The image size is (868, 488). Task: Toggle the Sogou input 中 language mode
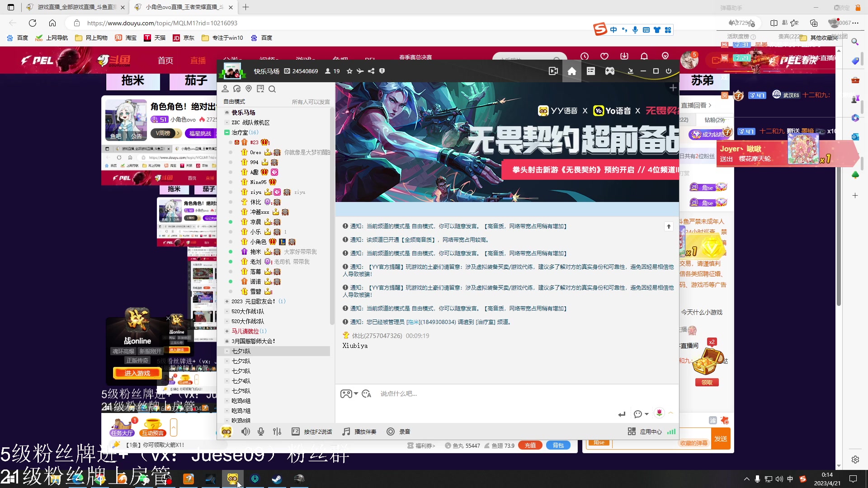click(613, 30)
